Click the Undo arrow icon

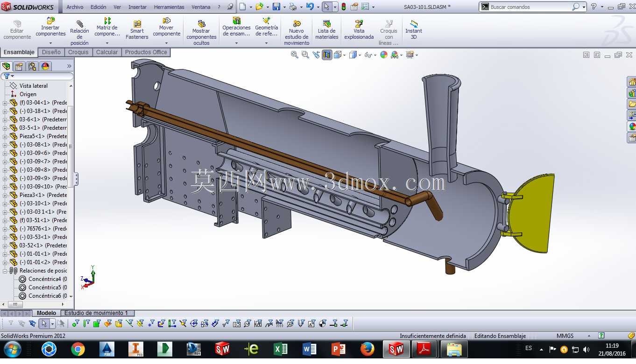310,7
